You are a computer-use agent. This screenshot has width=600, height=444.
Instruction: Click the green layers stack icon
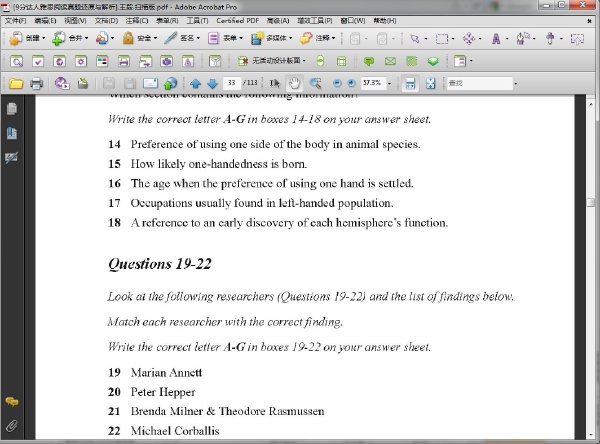coord(433,61)
